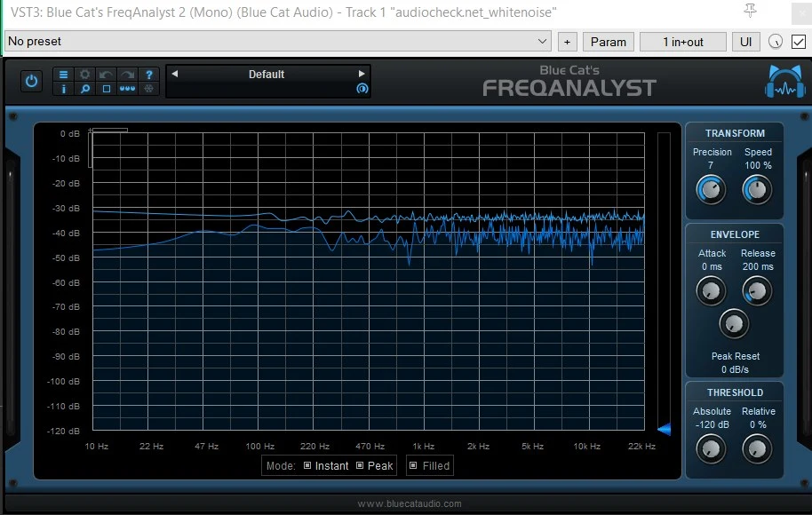Open help question mark icon

tap(148, 75)
